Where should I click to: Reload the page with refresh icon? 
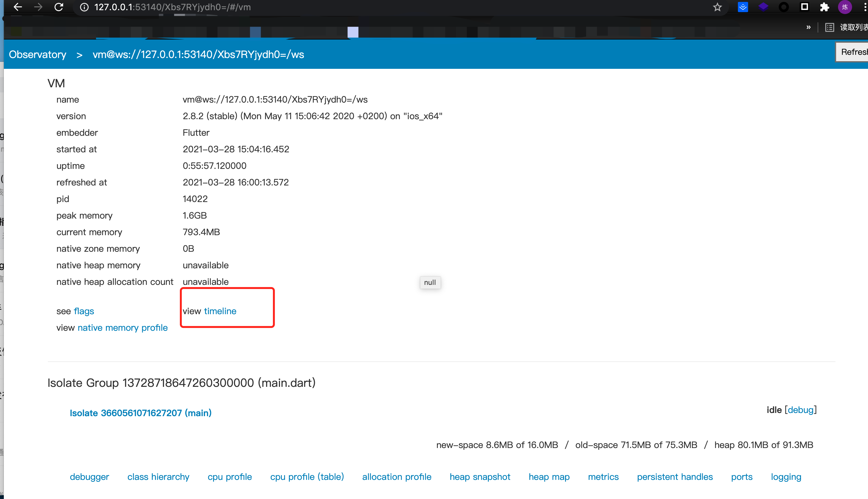59,7
